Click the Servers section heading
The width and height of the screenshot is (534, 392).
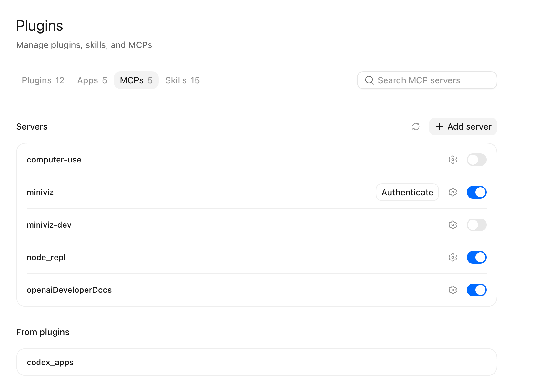click(x=32, y=126)
